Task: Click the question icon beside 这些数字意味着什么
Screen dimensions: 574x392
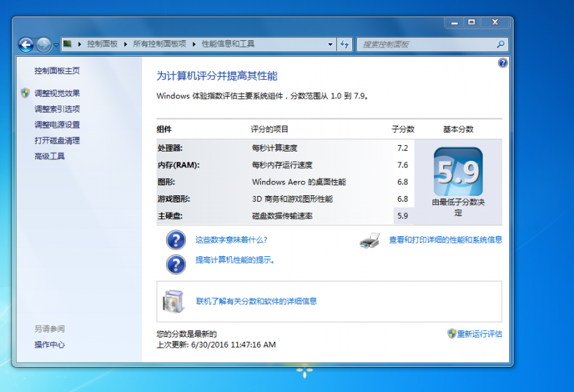Action: pos(176,240)
